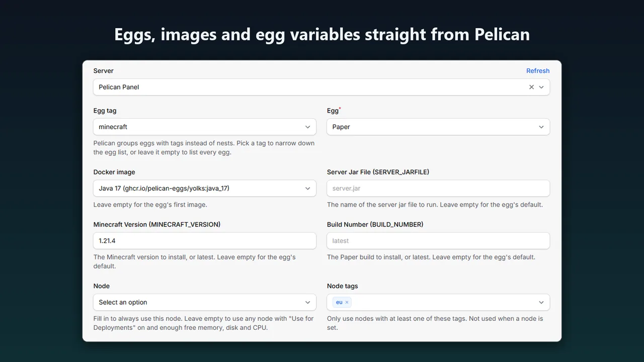Screen dimensions: 644x362
Task: Click the 'Only use nodes with at least one' help text
Action: (x=435, y=323)
